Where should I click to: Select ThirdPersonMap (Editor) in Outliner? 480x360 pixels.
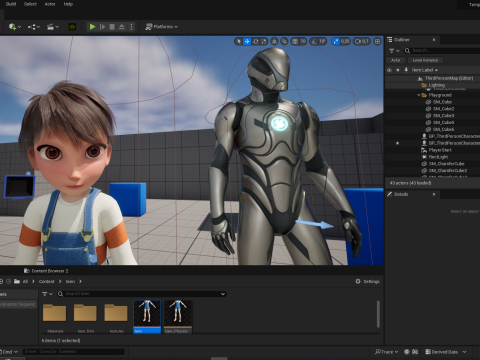tap(449, 78)
